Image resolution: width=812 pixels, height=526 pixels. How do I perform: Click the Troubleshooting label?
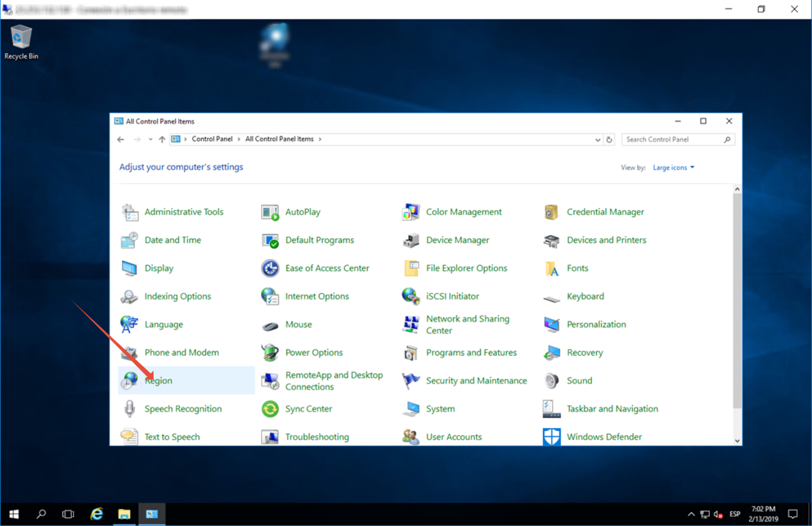317,437
